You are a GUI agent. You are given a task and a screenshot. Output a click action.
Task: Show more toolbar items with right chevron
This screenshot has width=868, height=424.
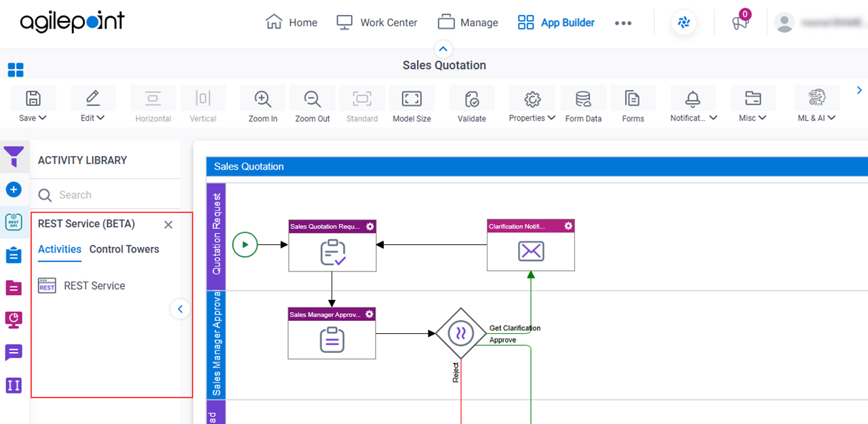point(859,90)
